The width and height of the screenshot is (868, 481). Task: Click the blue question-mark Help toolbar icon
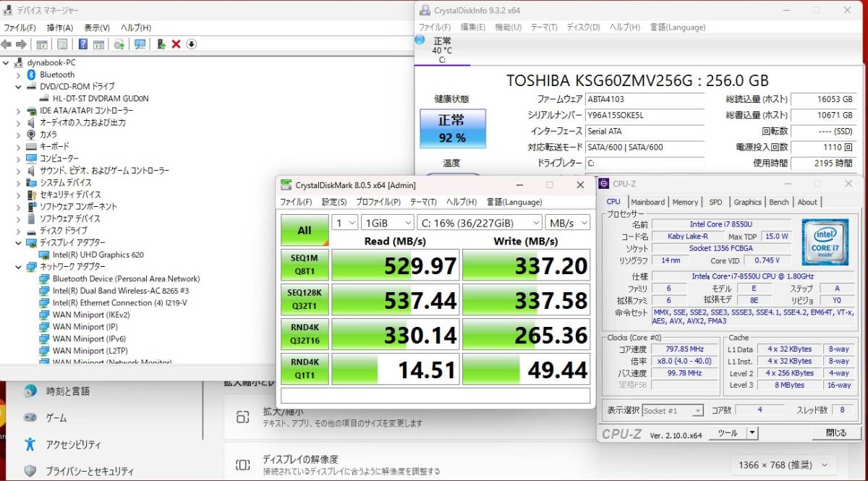pyautogui.click(x=83, y=44)
